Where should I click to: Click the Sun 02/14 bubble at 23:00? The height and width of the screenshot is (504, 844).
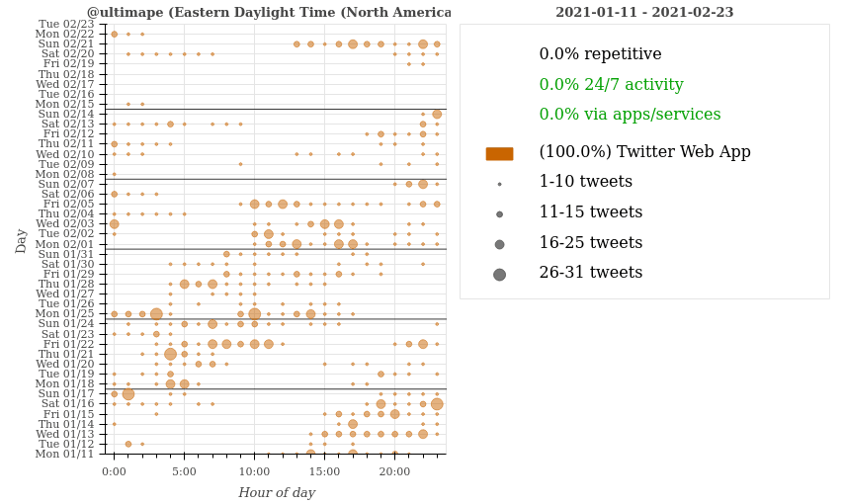click(437, 114)
